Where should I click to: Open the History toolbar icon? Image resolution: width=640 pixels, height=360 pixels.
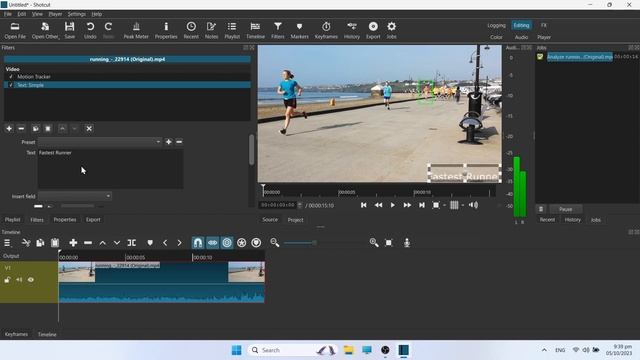[351, 31]
